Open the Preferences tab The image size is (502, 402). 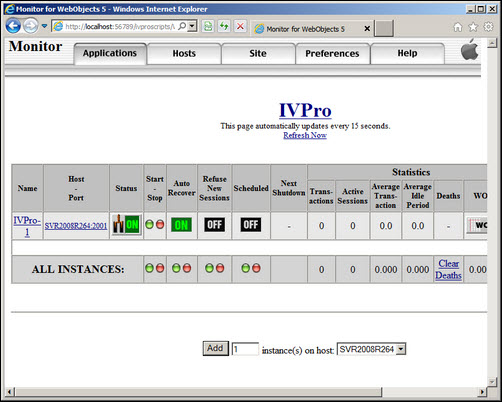pos(332,53)
